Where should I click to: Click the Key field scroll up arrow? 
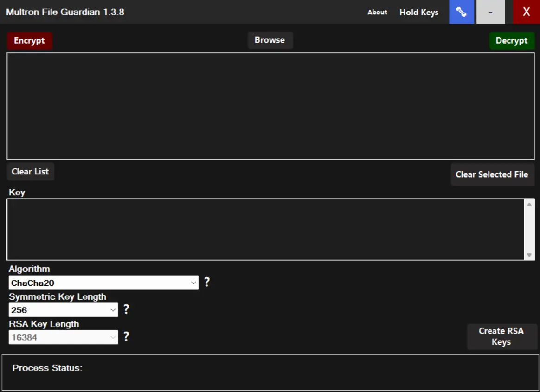click(x=529, y=205)
